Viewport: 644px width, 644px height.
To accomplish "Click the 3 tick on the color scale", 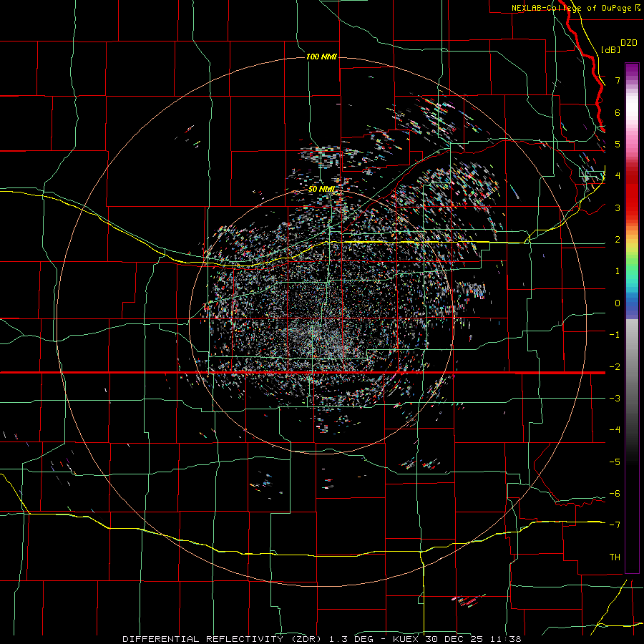I will tap(618, 208).
